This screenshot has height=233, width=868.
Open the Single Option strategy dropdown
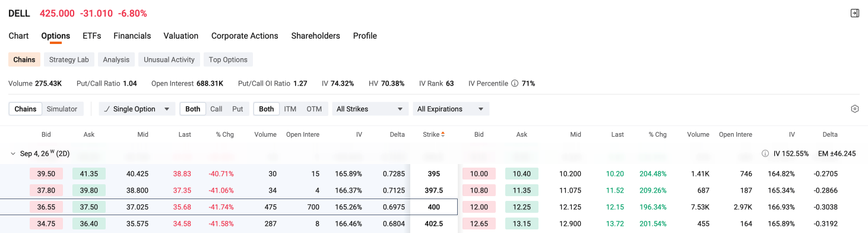tap(137, 109)
